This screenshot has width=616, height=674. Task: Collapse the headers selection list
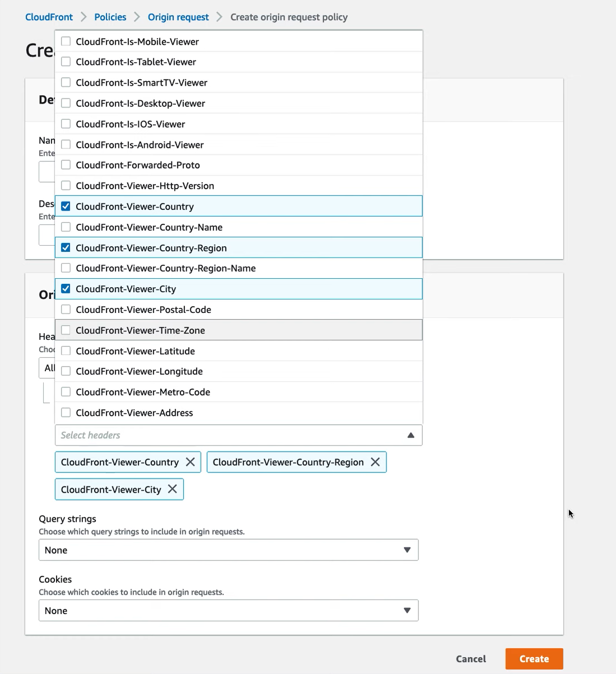[x=410, y=435]
